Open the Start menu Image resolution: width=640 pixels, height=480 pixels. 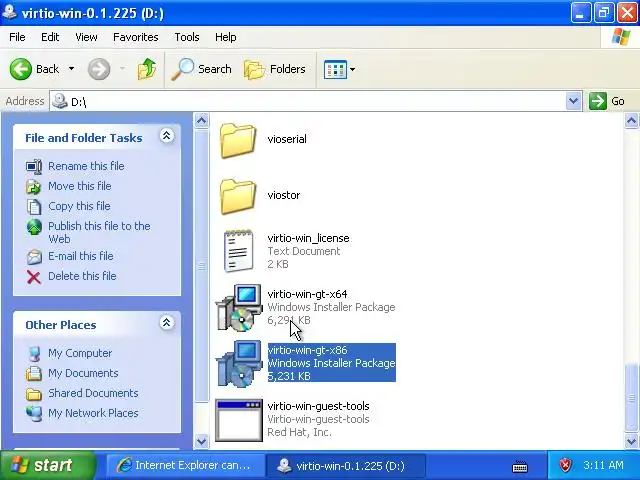[47, 465]
